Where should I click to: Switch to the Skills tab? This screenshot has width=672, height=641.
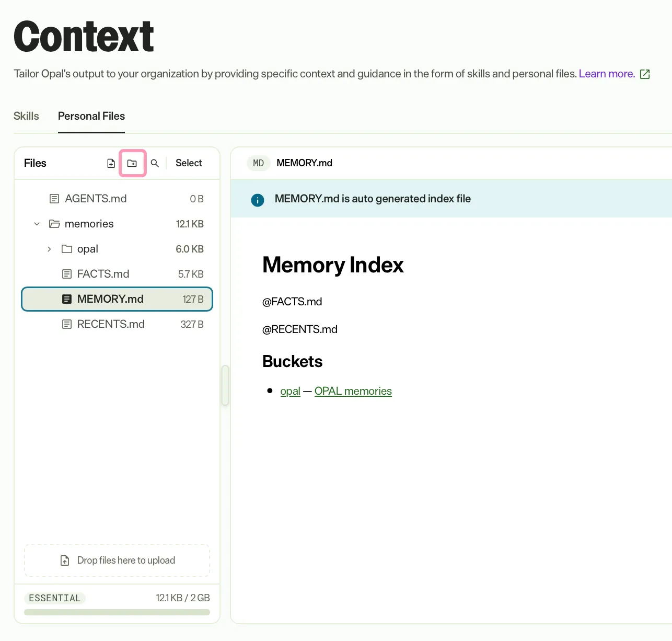26,116
